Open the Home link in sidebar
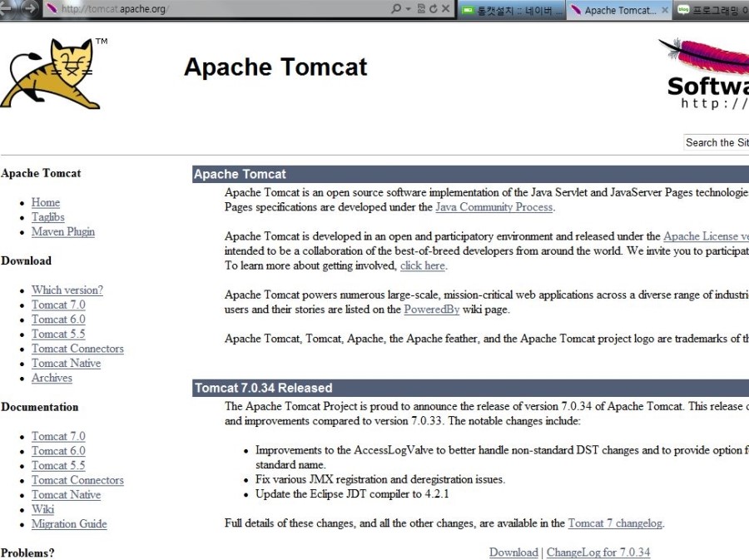 [x=46, y=202]
